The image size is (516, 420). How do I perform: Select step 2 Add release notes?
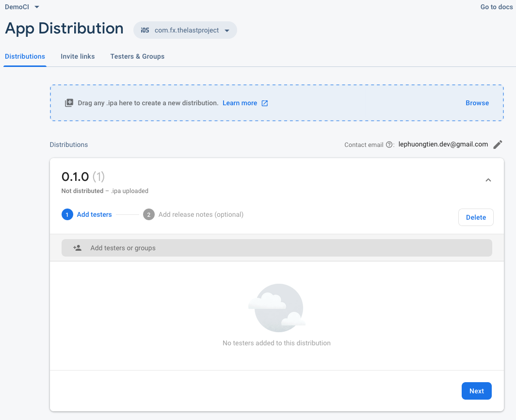pyautogui.click(x=193, y=215)
